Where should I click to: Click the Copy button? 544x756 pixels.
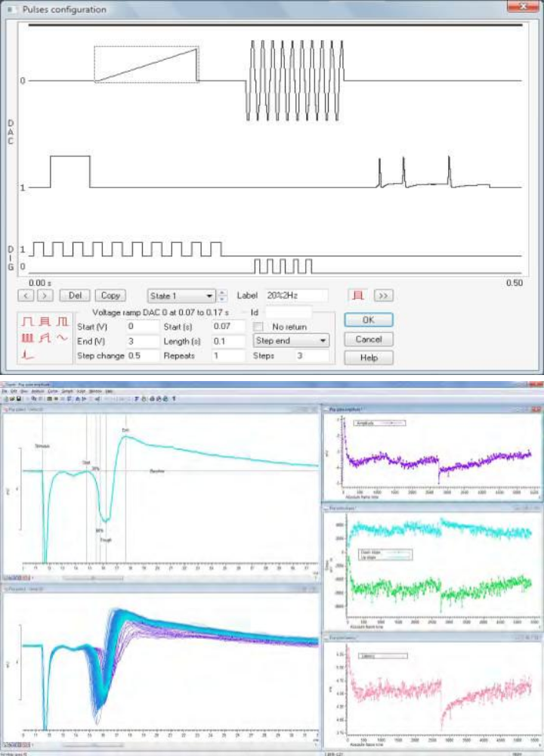tap(110, 296)
